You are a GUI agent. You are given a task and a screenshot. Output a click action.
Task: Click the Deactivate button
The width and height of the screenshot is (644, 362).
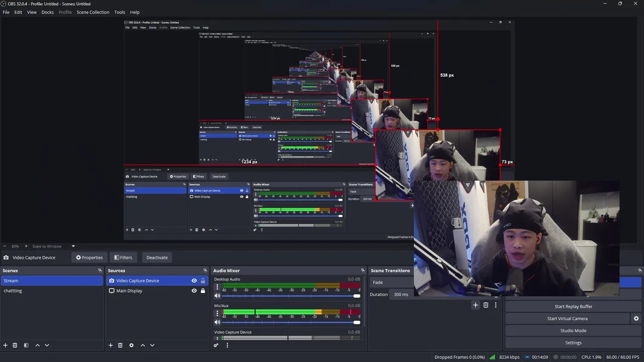[x=157, y=257]
